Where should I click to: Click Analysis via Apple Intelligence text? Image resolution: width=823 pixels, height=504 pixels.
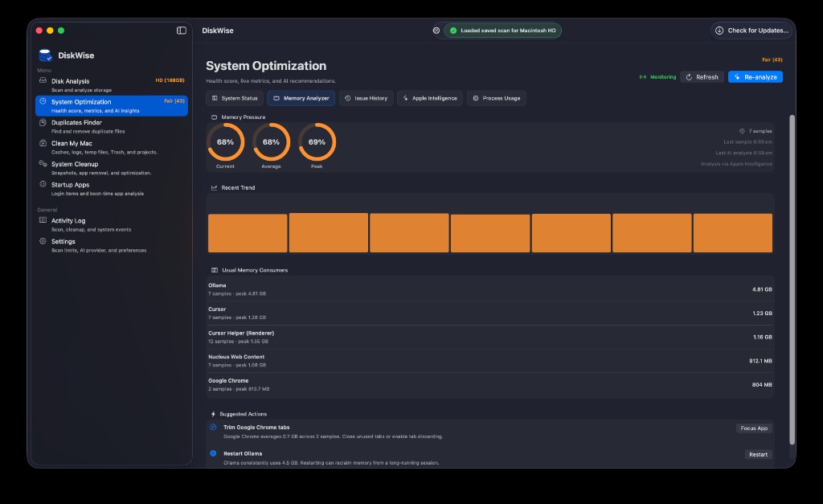(x=736, y=164)
